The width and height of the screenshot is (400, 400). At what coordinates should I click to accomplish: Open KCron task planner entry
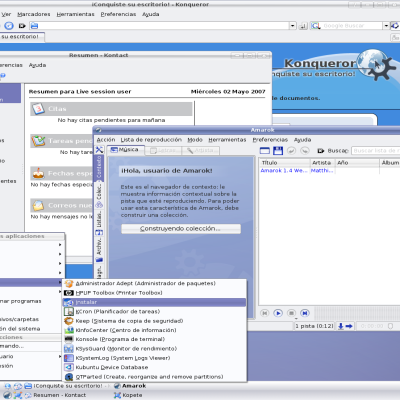pos(155,311)
